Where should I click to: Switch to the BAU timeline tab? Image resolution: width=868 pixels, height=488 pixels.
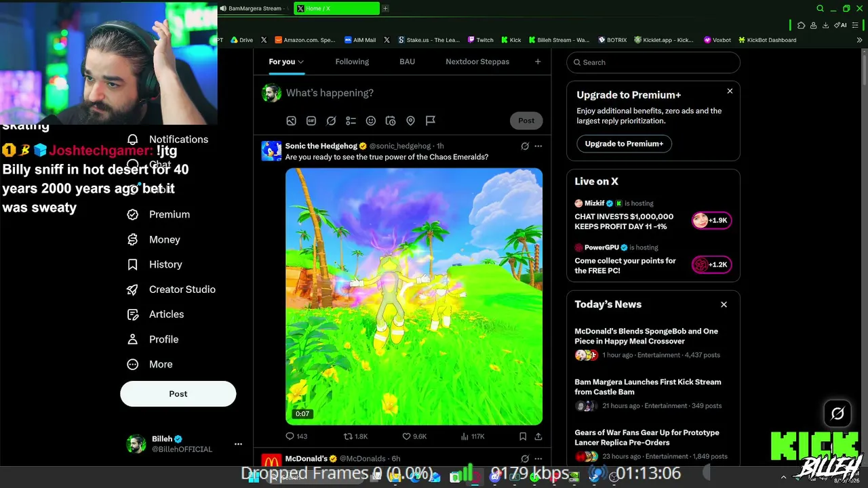(407, 62)
